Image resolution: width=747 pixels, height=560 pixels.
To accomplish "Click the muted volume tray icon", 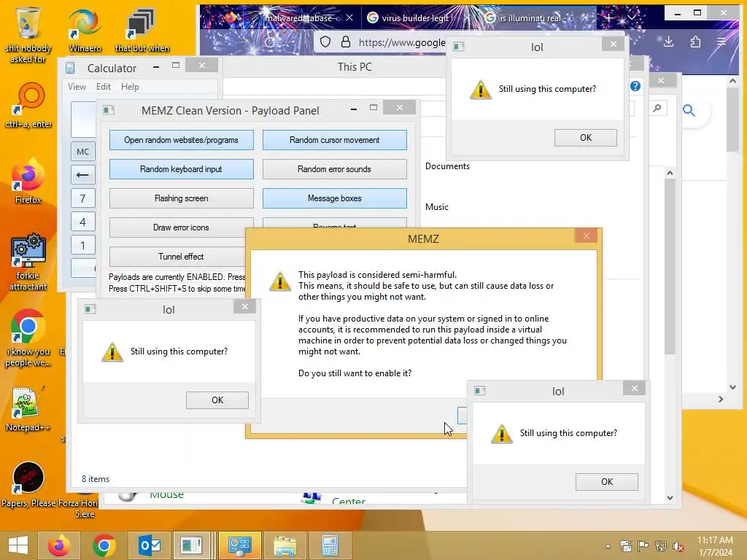I will click(x=678, y=545).
